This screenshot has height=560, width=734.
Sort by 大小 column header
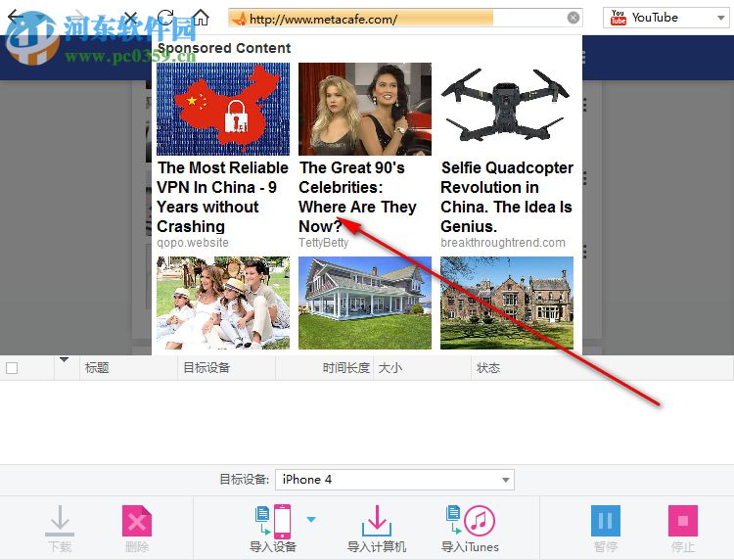422,368
